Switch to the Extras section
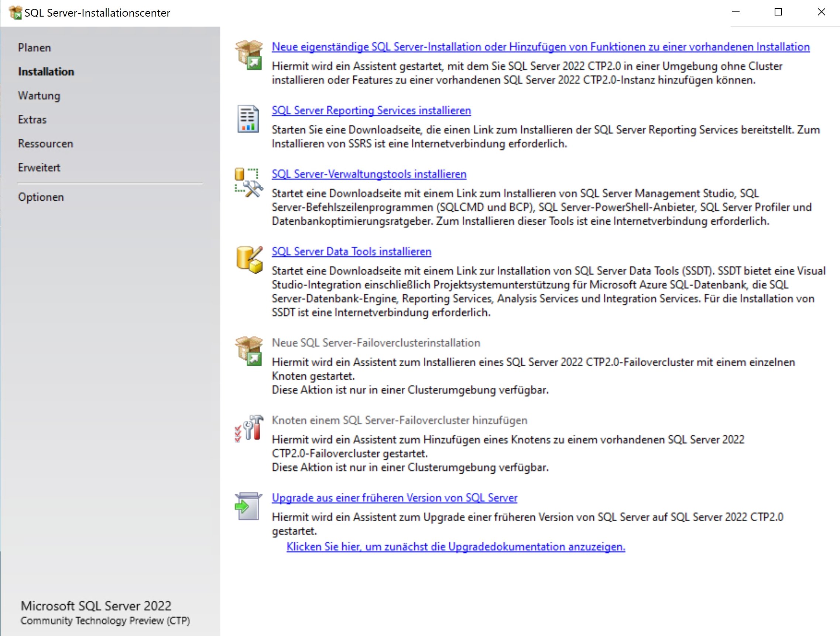The height and width of the screenshot is (636, 840). 32,120
